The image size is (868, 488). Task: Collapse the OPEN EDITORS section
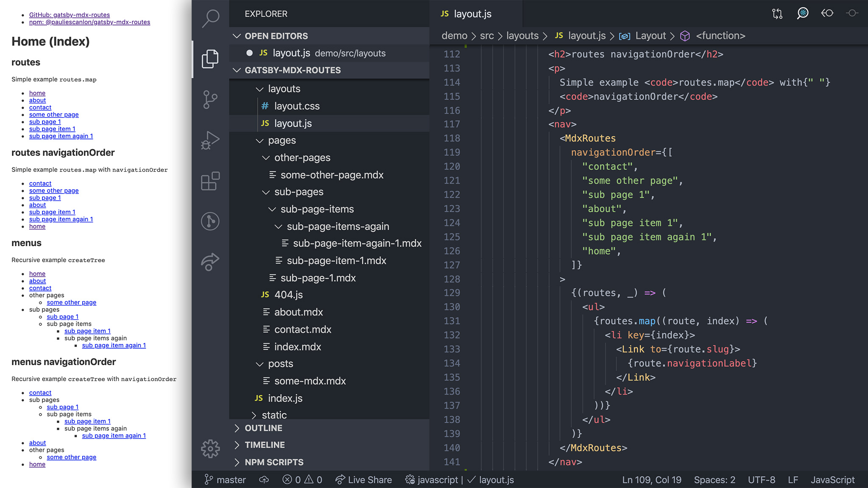[x=329, y=36]
